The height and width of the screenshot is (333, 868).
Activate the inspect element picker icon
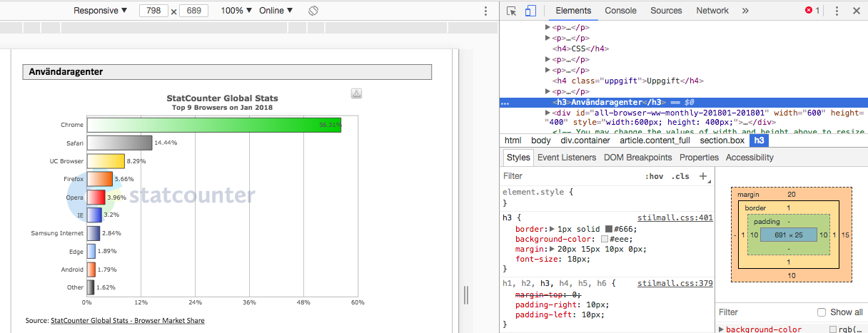[x=512, y=11]
